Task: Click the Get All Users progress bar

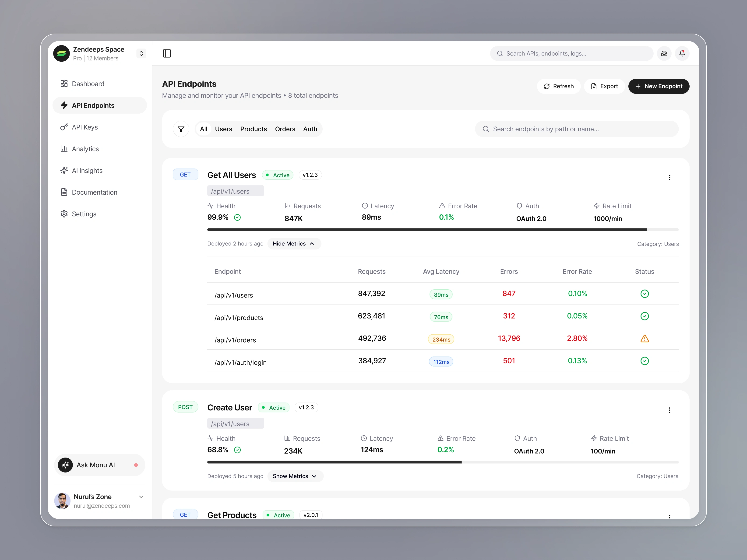Action: point(442,230)
